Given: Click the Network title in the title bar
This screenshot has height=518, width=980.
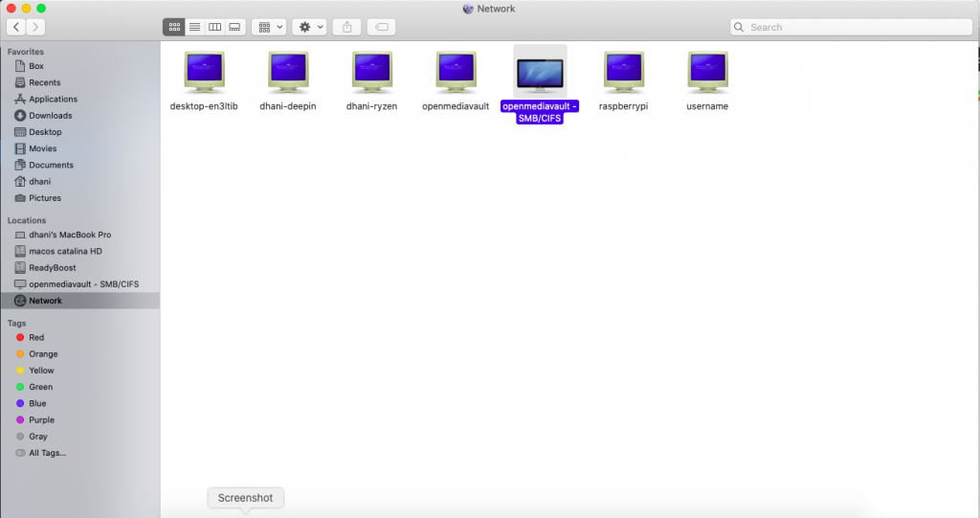Looking at the screenshot, I should 496,9.
